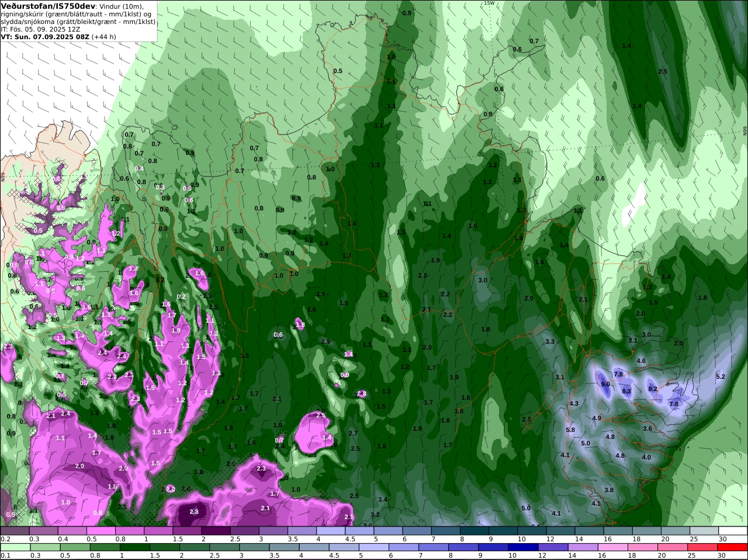Select the dark purple 2–2.5 swatch on the snow scale
The image size is (748, 560).
[216, 531]
